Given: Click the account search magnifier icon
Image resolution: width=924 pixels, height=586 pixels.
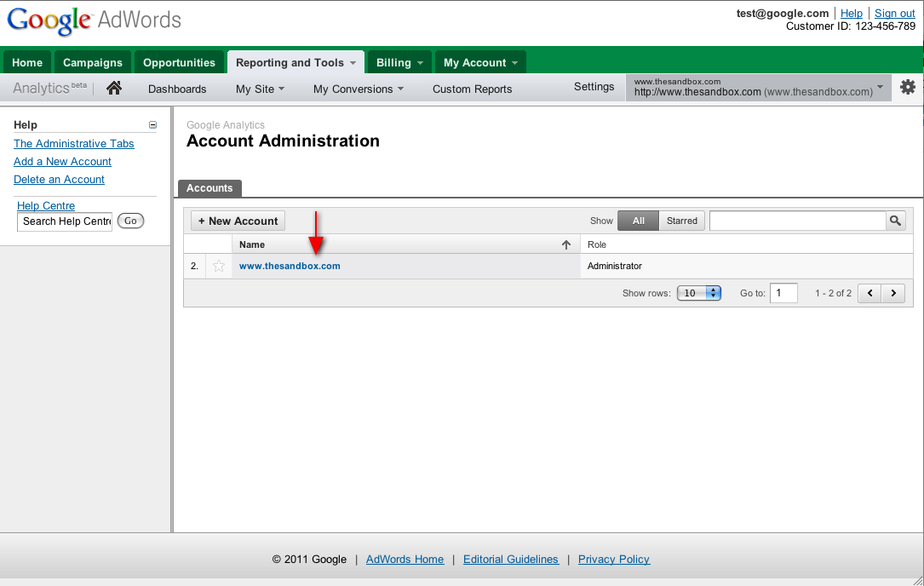Looking at the screenshot, I should coord(895,221).
